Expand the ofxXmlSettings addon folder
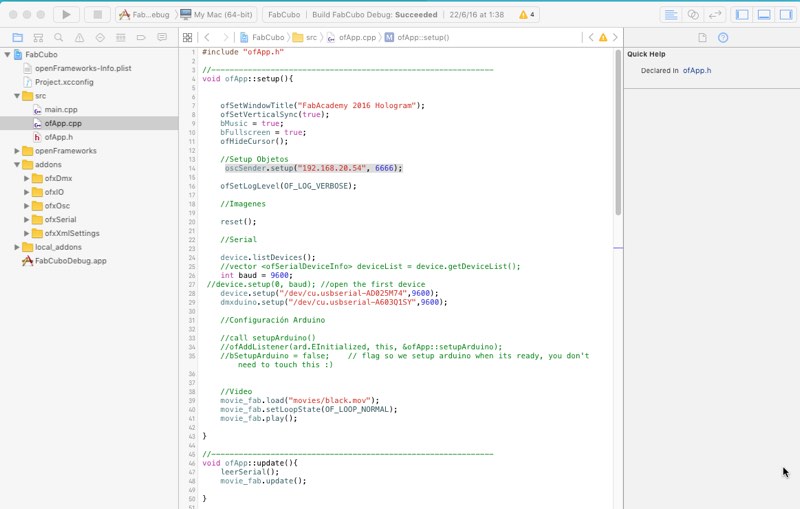Viewport: 800px width, 509px height. click(x=27, y=233)
